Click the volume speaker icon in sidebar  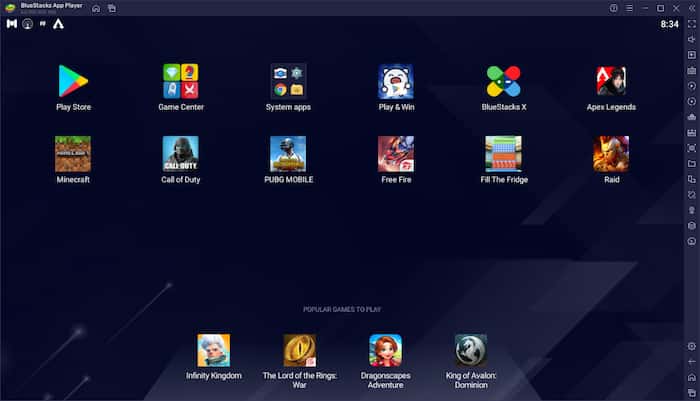pyautogui.click(x=692, y=39)
